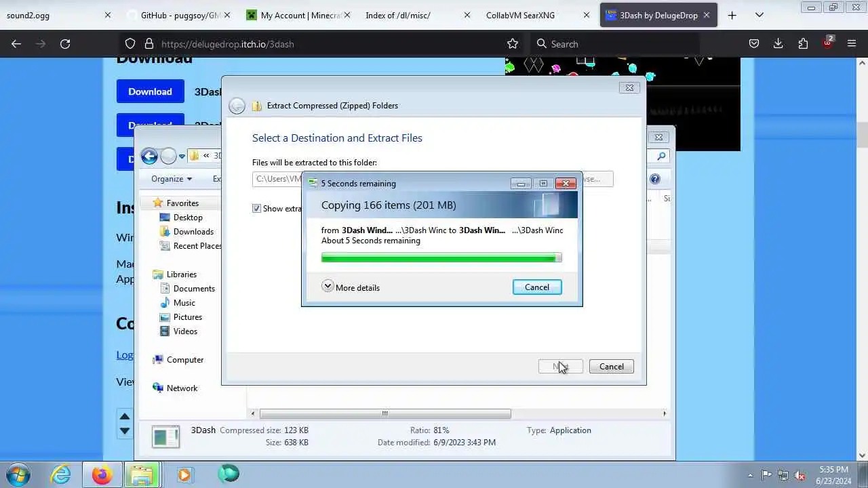Viewport: 868px width, 488px height.
Task: Click the copy dialog title bar icon
Action: click(313, 184)
